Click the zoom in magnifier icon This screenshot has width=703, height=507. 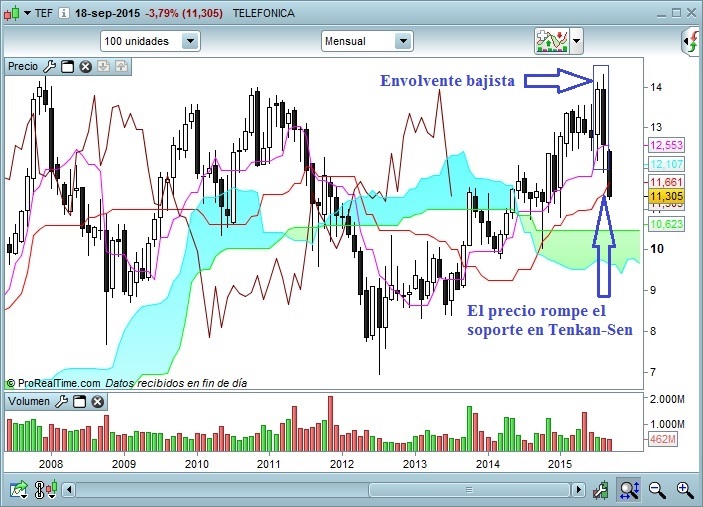(x=685, y=489)
